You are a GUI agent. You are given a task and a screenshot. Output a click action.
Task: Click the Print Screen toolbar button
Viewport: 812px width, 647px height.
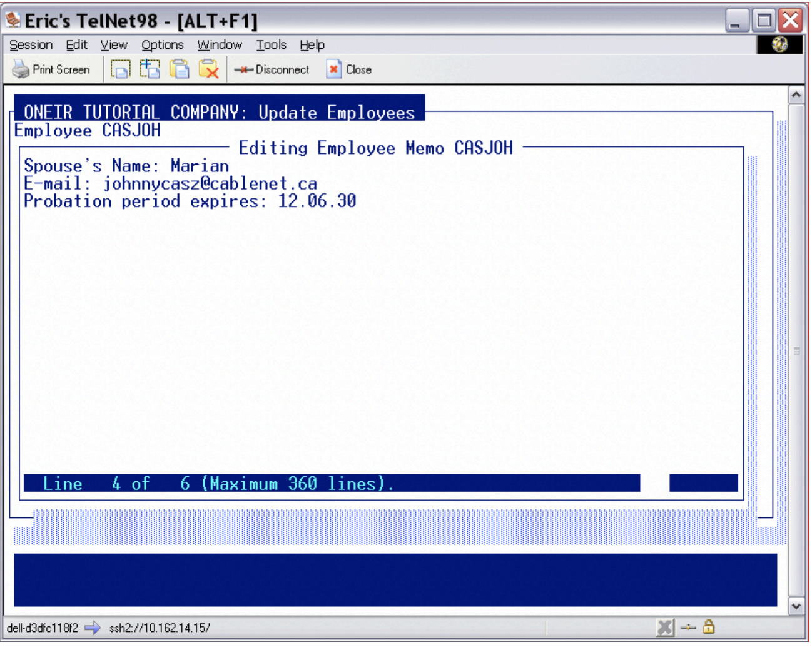[x=51, y=69]
